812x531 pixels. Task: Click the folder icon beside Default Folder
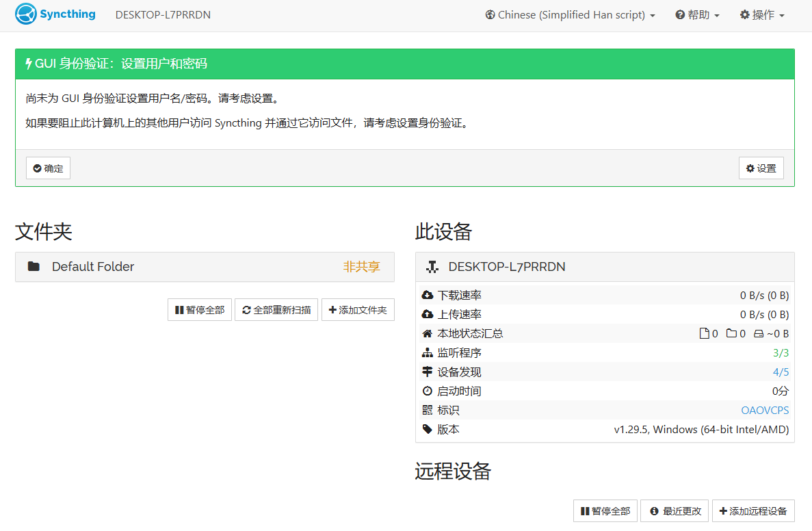34,267
